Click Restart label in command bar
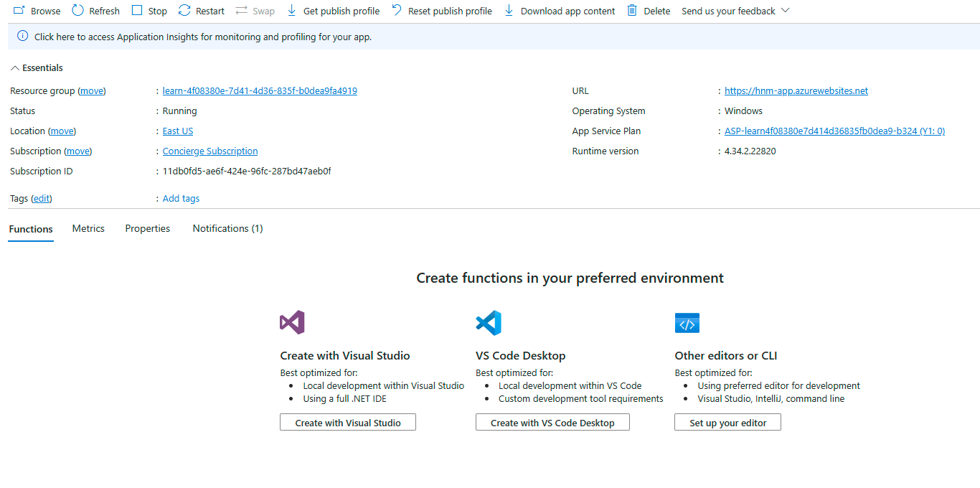The height and width of the screenshot is (488, 980). click(x=210, y=11)
